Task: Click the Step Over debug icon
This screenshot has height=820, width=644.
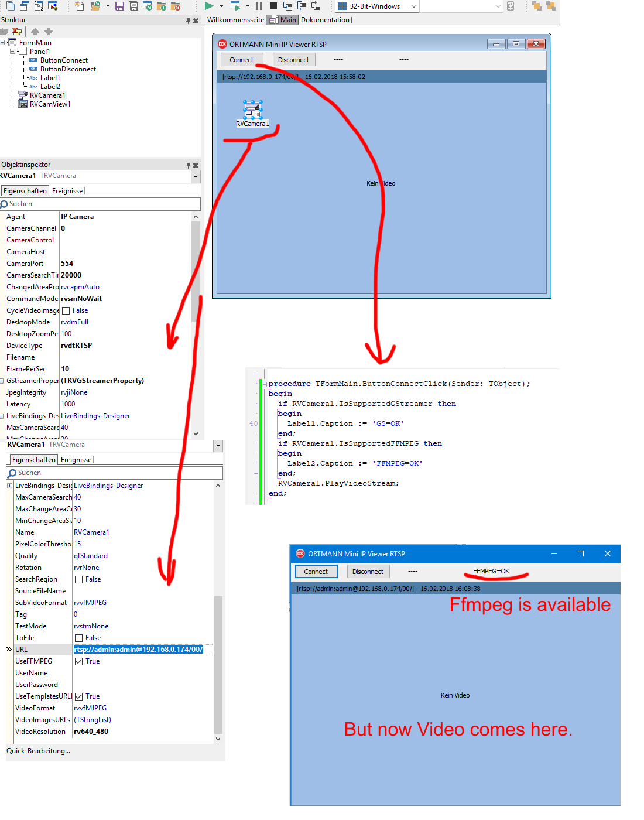Action: [302, 6]
